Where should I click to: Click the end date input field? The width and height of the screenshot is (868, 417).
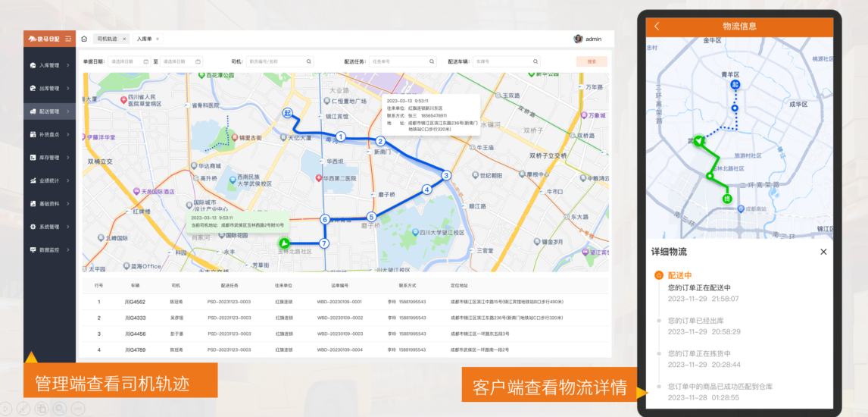pos(181,61)
